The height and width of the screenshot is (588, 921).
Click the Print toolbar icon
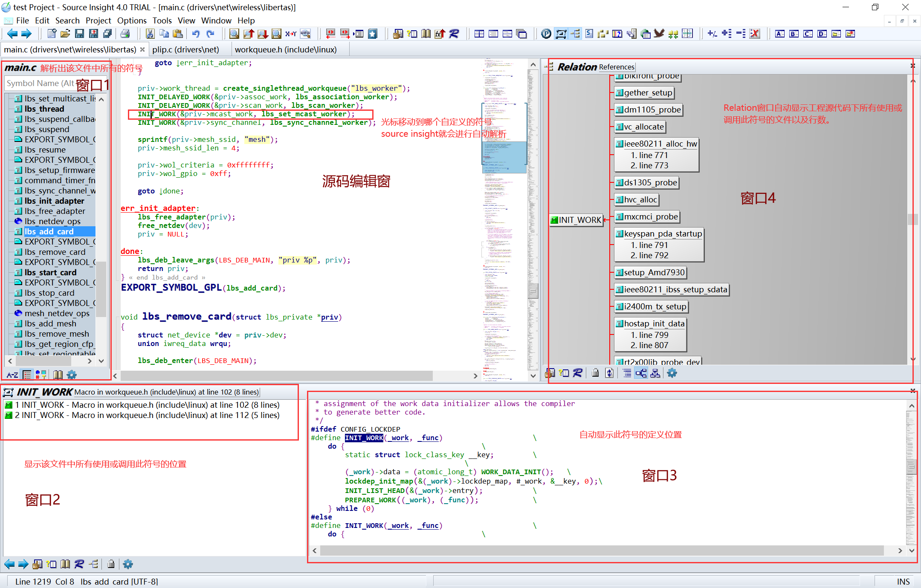pyautogui.click(x=125, y=34)
